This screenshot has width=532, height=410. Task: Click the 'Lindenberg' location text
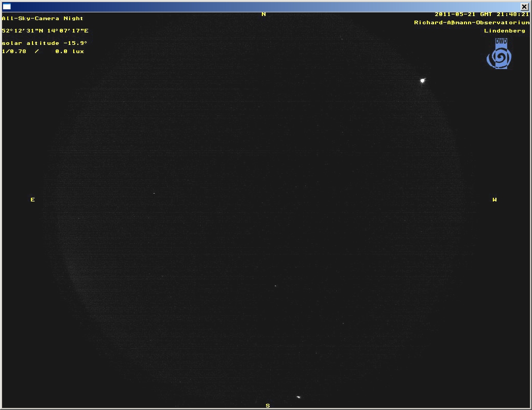pyautogui.click(x=505, y=30)
